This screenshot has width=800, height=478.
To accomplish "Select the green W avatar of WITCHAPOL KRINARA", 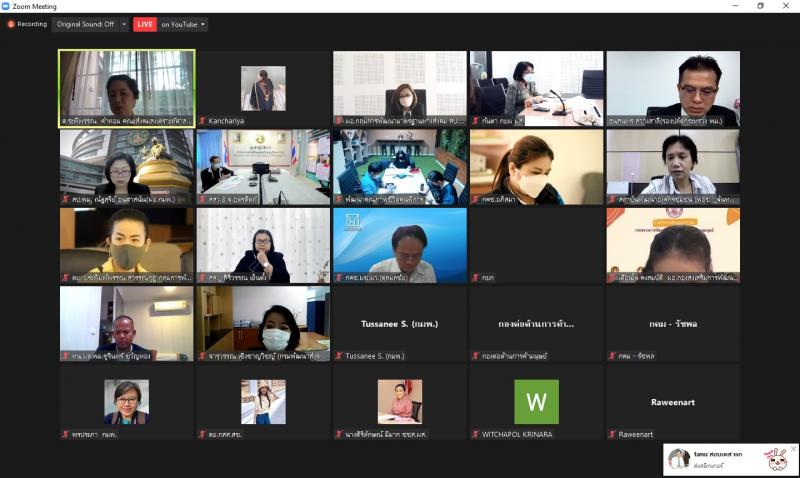I will pos(536,401).
